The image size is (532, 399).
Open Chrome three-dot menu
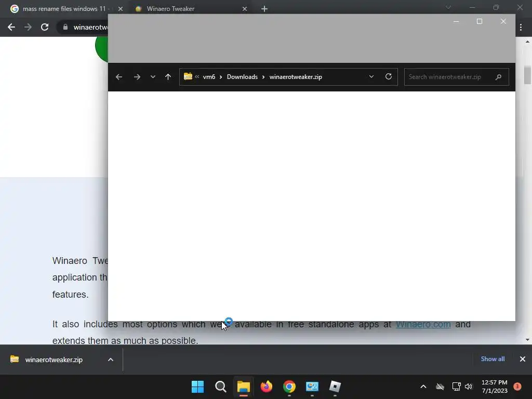point(521,27)
